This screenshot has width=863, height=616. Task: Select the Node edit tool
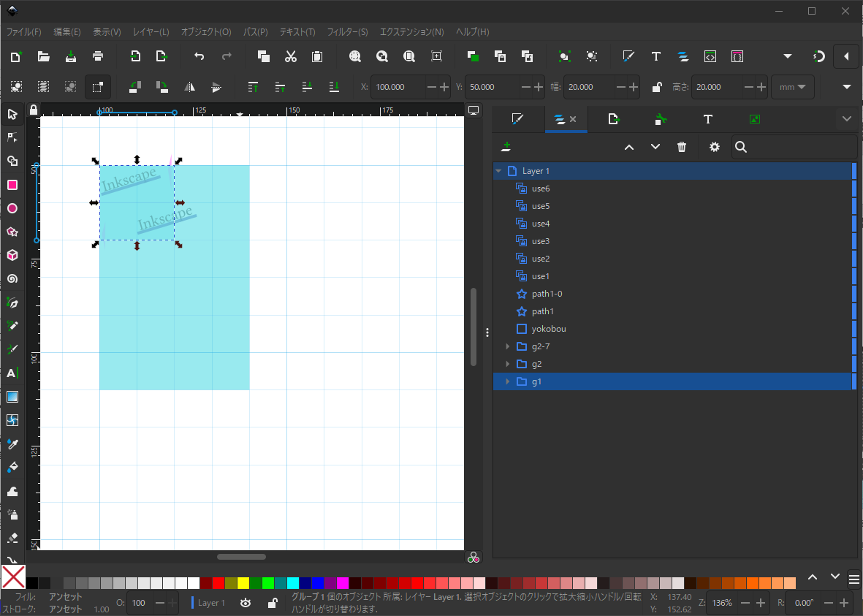click(x=12, y=137)
